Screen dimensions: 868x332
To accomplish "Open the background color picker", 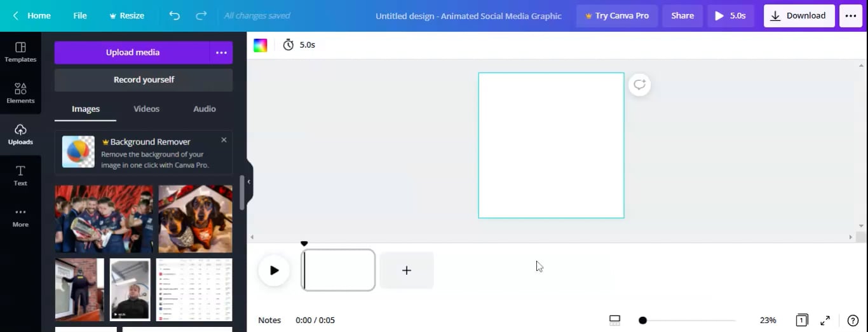I will click(x=261, y=45).
